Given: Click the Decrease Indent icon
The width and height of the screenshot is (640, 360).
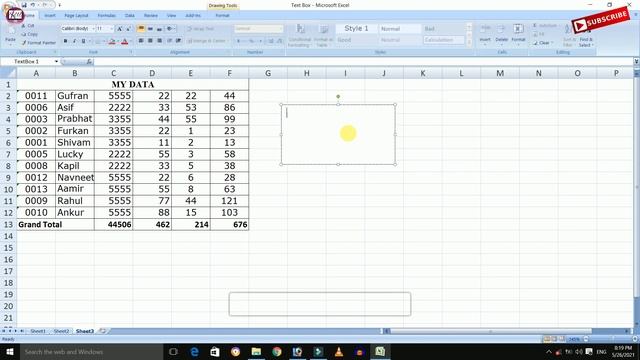Looking at the screenshot, I should tap(169, 41).
